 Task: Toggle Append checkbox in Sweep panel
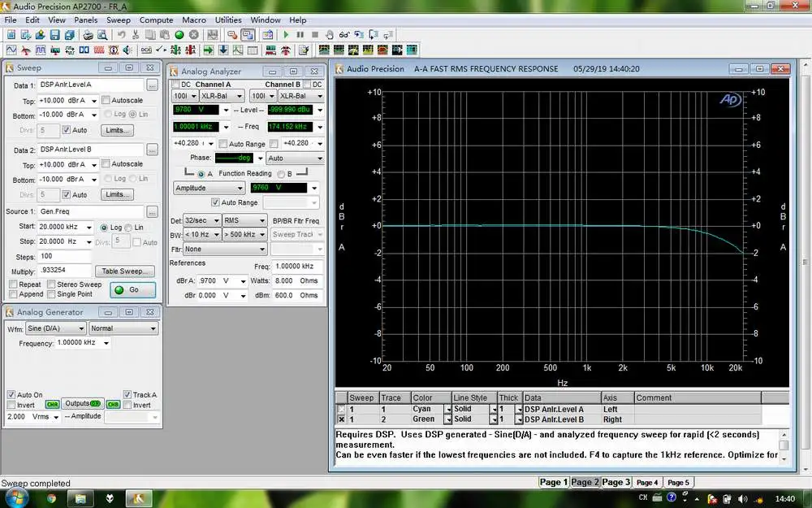tap(14, 294)
